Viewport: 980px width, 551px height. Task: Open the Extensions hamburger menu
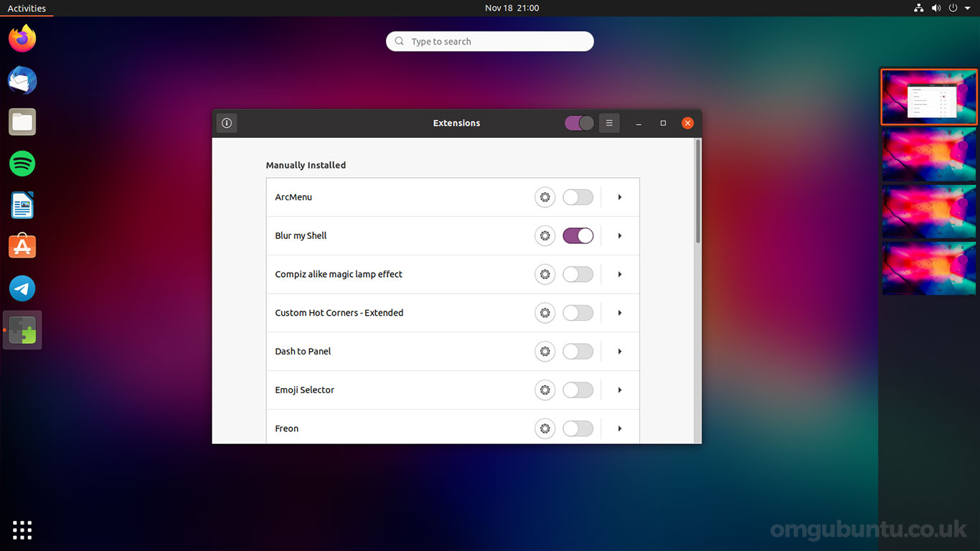pyautogui.click(x=609, y=123)
